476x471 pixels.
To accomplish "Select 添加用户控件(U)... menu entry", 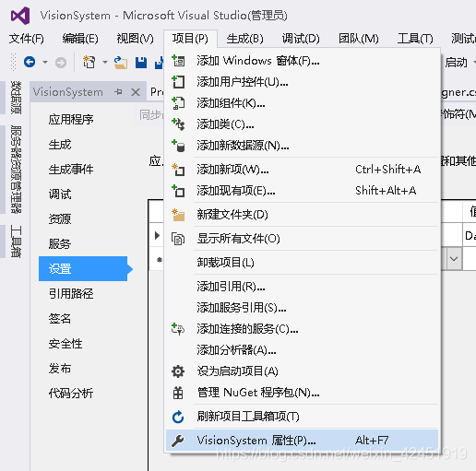I will tap(302, 82).
